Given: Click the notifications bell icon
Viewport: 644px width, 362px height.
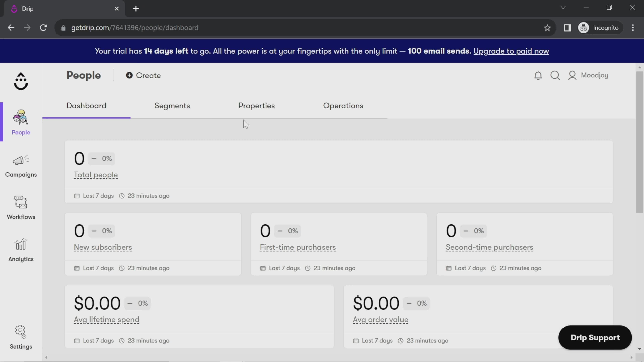Looking at the screenshot, I should pos(538,75).
